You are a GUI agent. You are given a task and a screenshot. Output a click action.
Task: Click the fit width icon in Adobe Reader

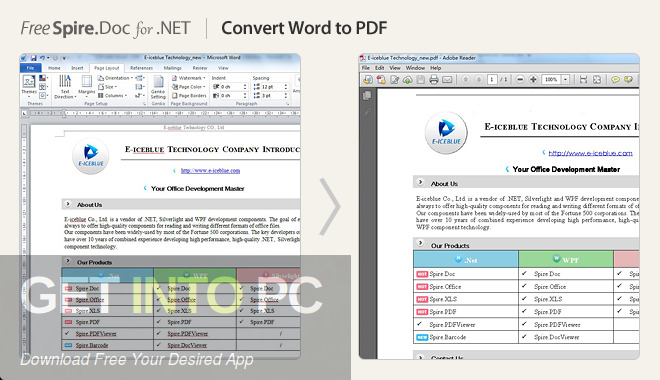tap(583, 79)
